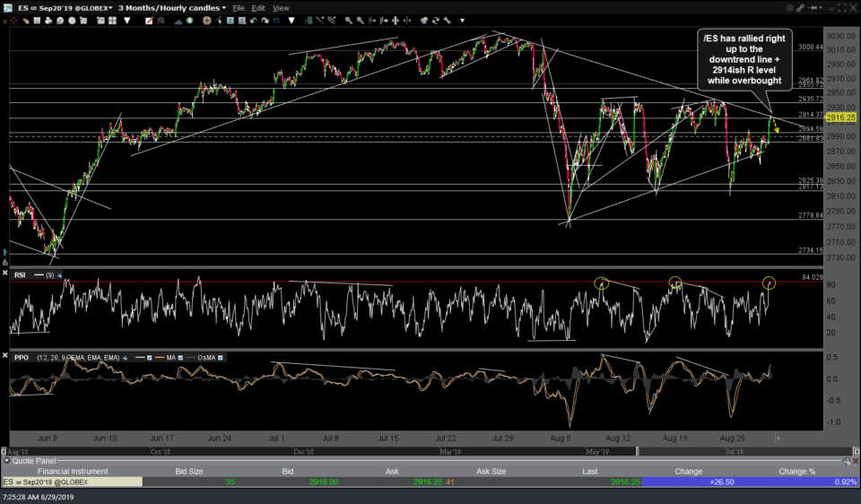Click the Ask column header in Quote Panel
This screenshot has width=861, height=504.
[x=392, y=471]
